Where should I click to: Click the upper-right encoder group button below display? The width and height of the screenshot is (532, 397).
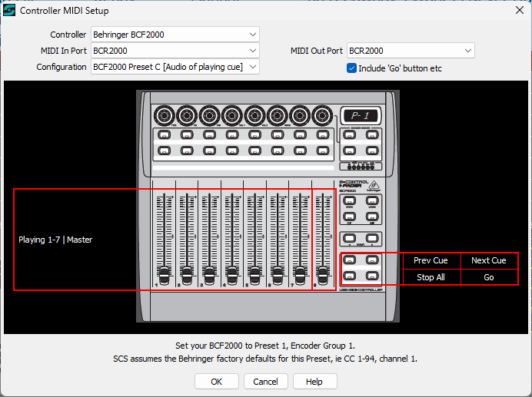tap(372, 135)
